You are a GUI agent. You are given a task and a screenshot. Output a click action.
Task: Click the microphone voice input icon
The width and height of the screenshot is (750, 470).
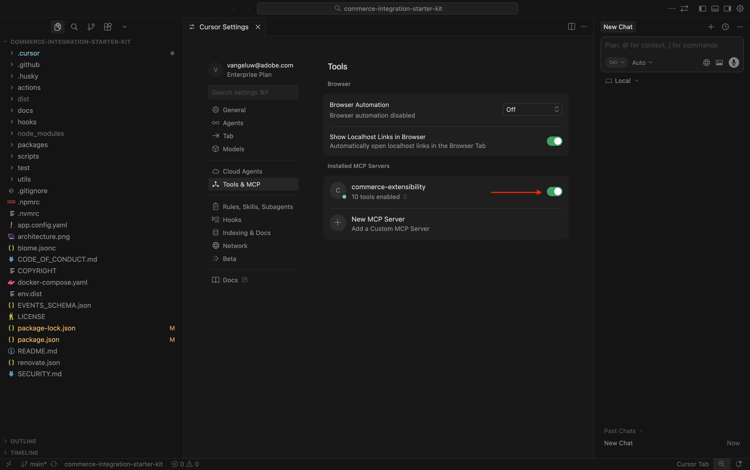click(x=734, y=63)
